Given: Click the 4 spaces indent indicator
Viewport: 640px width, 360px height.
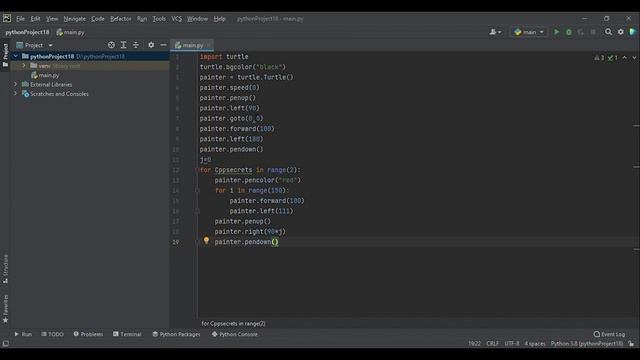Looking at the screenshot, I should [535, 343].
